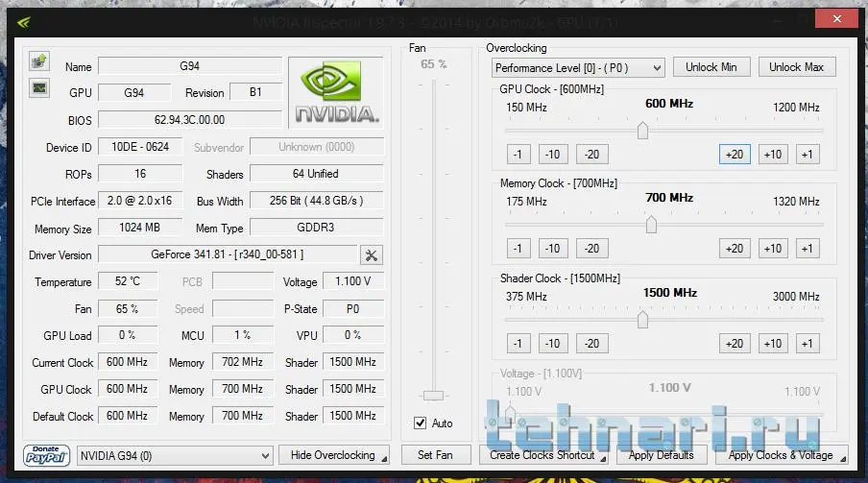Viewport: 868px width, 483px height.
Task: Increase GPU Clock by 10 MHz
Action: [773, 155]
